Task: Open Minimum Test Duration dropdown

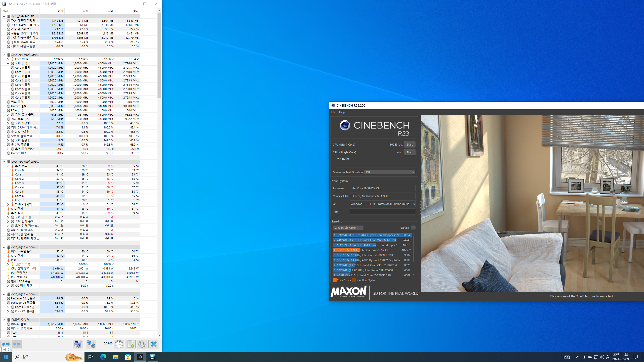Action: tap(389, 172)
